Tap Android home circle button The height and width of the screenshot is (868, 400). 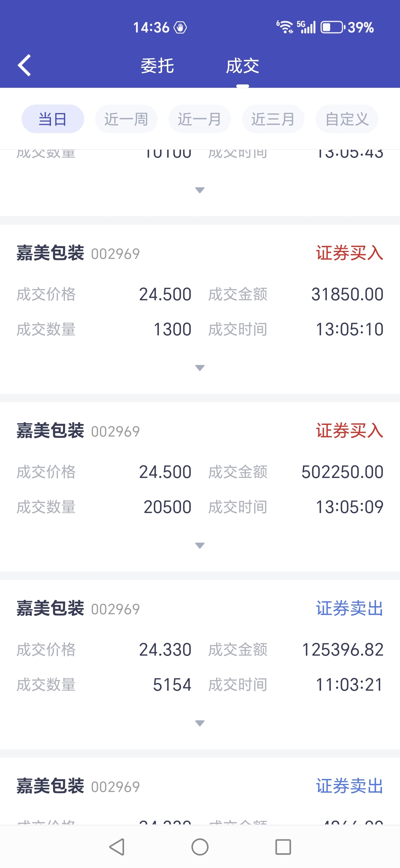(x=200, y=847)
